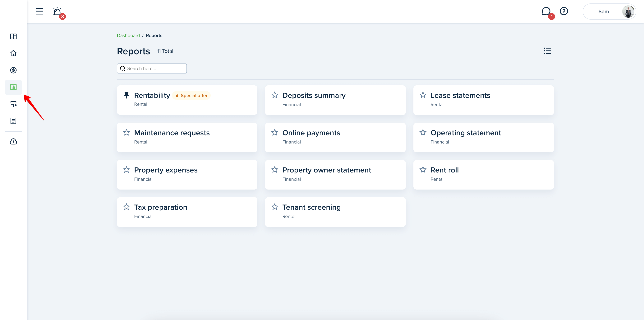Open the Tenant screening report
This screenshot has height=320, width=644.
point(335,212)
